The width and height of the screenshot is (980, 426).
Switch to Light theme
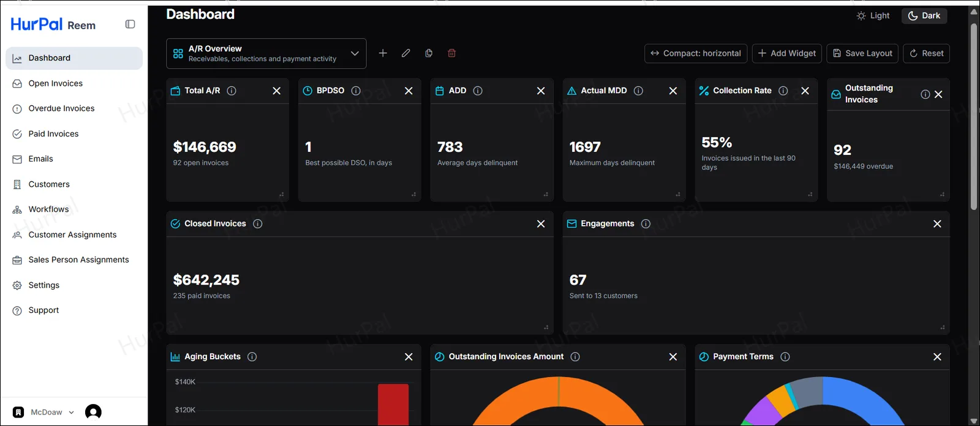(873, 16)
